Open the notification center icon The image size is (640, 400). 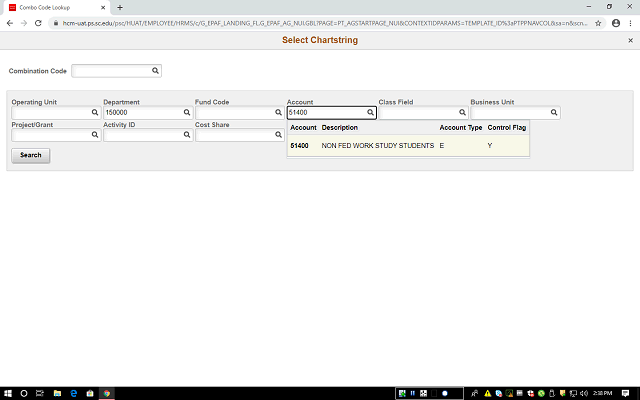[x=625, y=393]
